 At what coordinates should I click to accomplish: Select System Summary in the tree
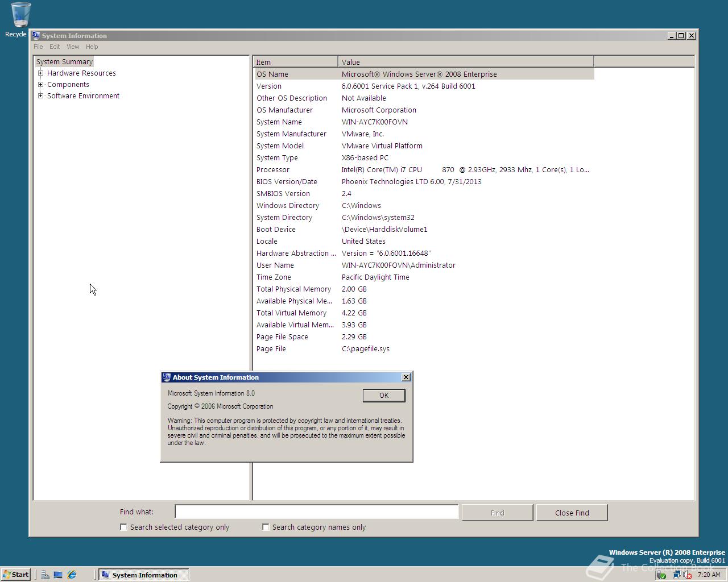pos(64,61)
